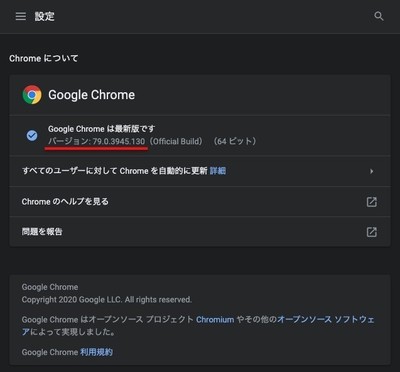Screen dimensions: 400x372
Task: Click the Chrome について heading
Action: click(44, 58)
